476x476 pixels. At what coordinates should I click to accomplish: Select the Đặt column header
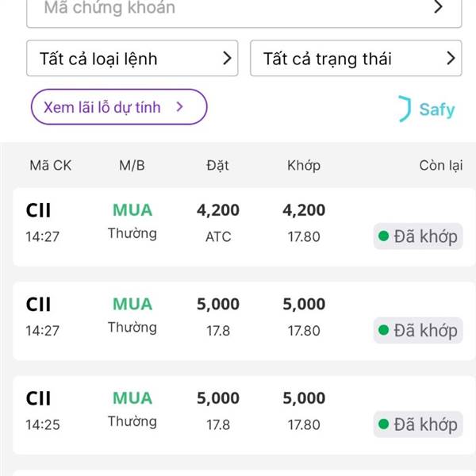[217, 166]
